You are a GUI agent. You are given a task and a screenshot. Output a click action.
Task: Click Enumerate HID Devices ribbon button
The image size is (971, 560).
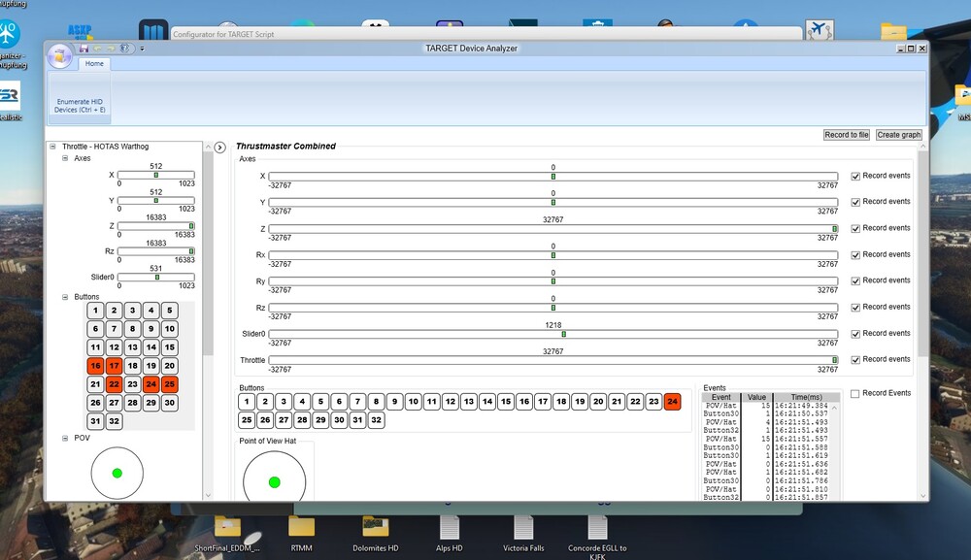click(80, 99)
